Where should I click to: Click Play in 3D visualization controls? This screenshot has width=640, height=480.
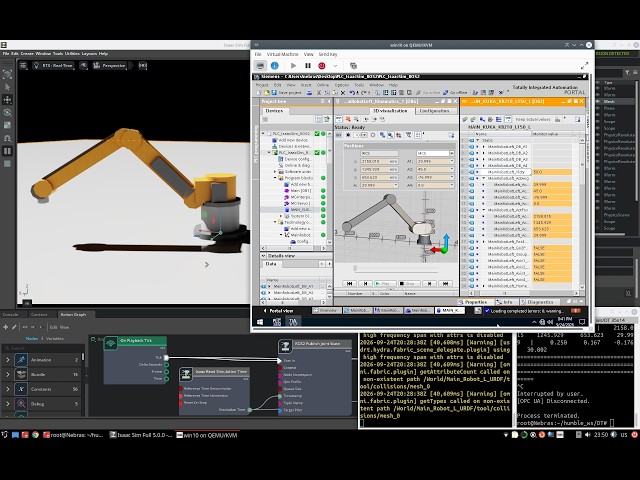tap(385, 283)
